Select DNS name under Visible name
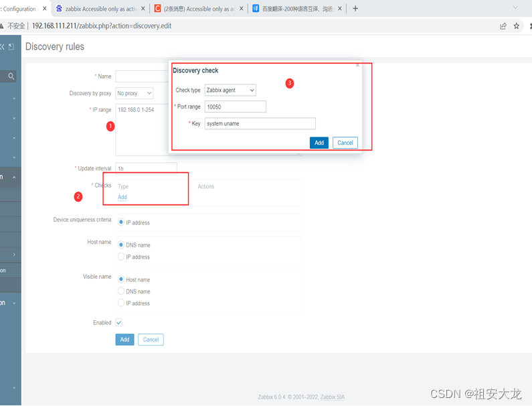The height and width of the screenshot is (406, 532). [x=120, y=291]
